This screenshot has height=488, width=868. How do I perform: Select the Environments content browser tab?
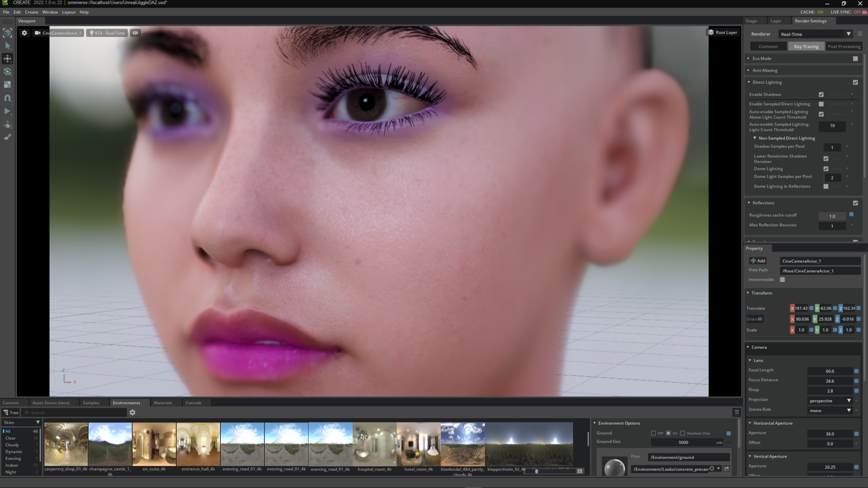126,402
